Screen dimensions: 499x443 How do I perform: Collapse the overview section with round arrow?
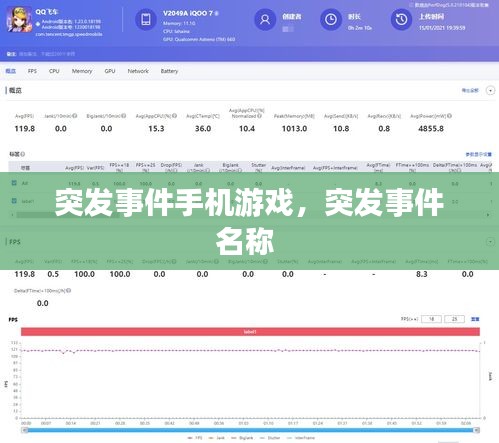(490, 90)
